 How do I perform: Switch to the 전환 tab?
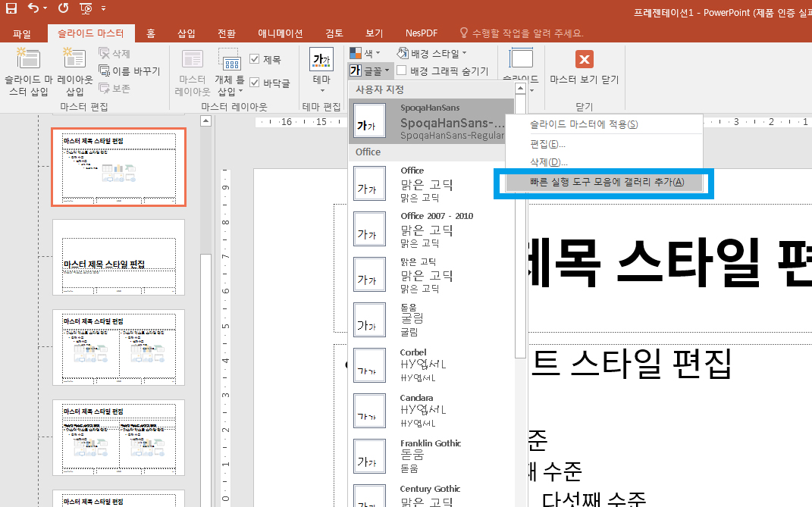pos(226,33)
